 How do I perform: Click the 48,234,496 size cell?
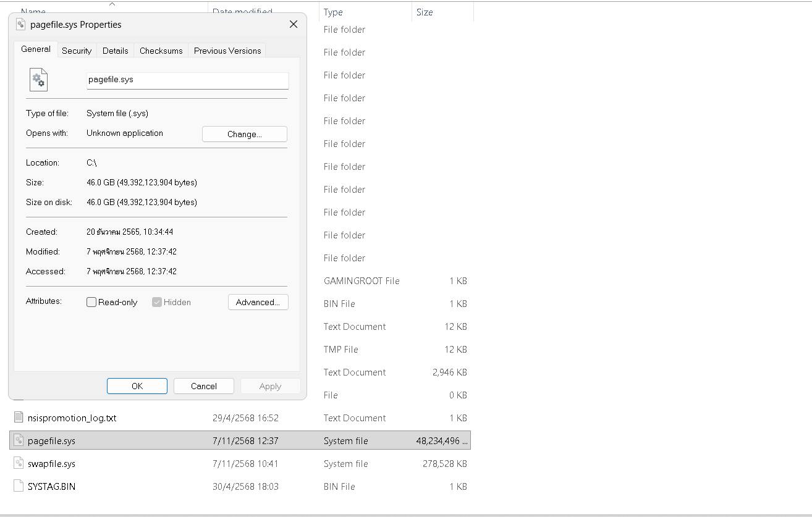442,440
